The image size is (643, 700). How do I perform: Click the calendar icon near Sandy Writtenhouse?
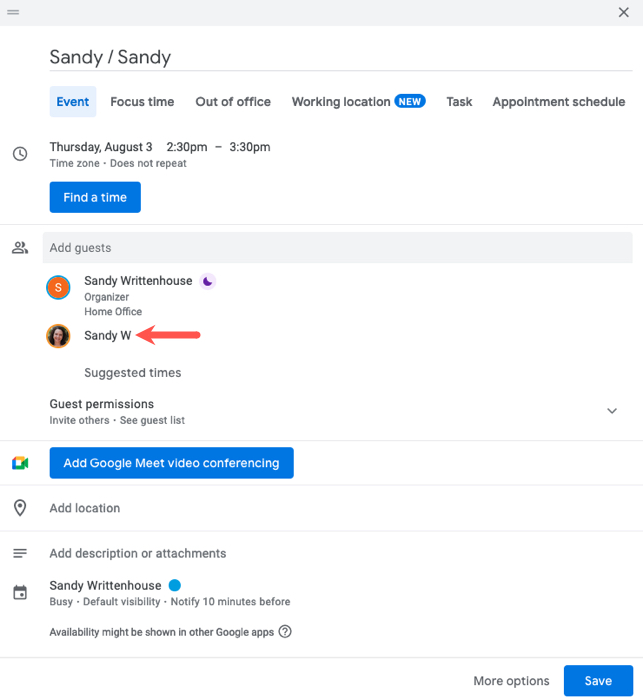click(20, 593)
